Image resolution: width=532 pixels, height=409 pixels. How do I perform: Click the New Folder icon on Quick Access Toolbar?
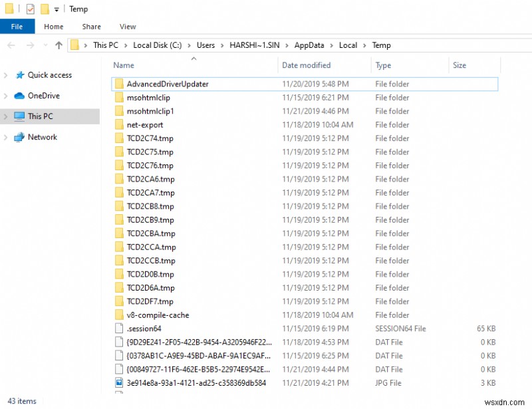pos(45,9)
